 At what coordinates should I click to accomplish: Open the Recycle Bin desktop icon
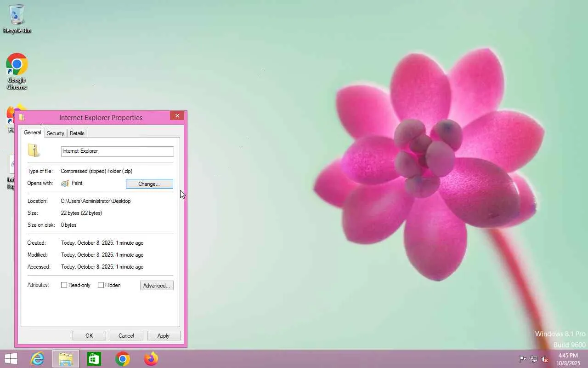17,18
